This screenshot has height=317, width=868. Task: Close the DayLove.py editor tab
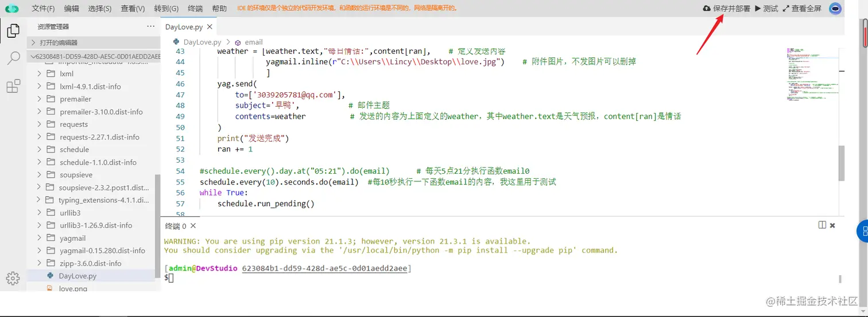[210, 27]
